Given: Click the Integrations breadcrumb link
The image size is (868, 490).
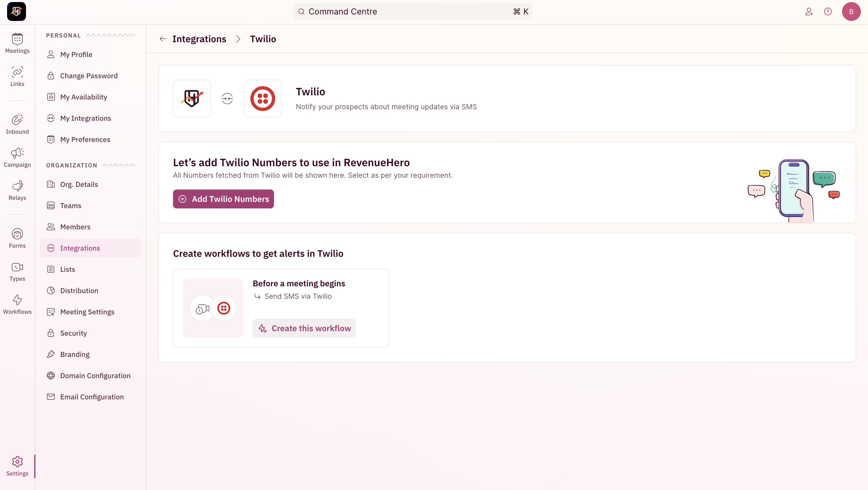Looking at the screenshot, I should tap(199, 39).
